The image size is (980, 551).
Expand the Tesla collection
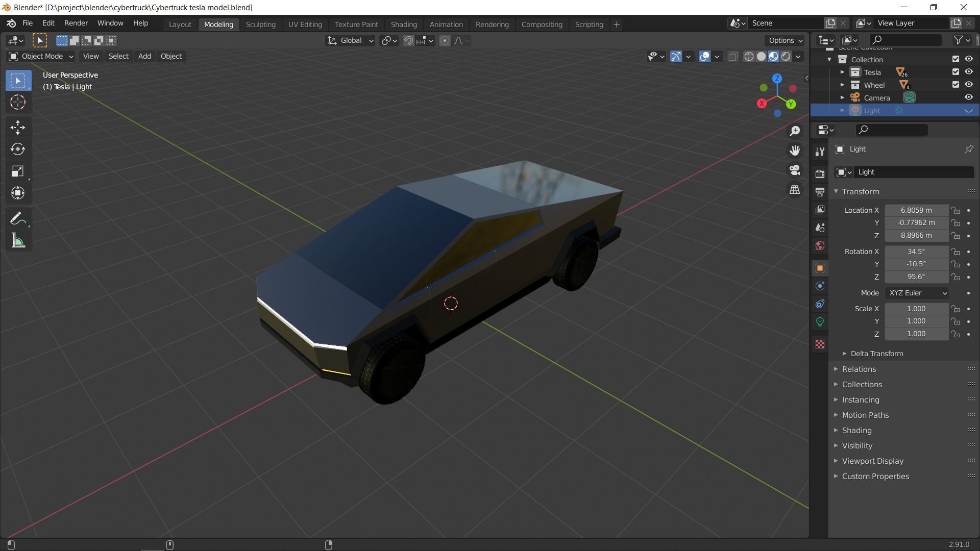click(x=842, y=72)
